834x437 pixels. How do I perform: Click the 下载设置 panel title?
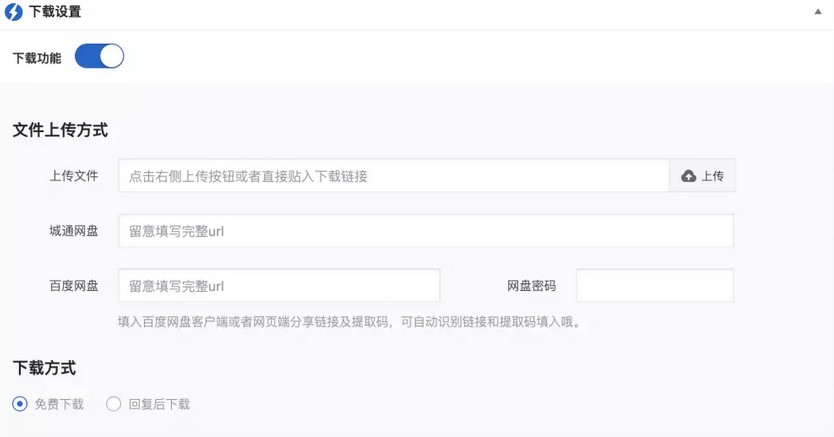click(x=55, y=12)
